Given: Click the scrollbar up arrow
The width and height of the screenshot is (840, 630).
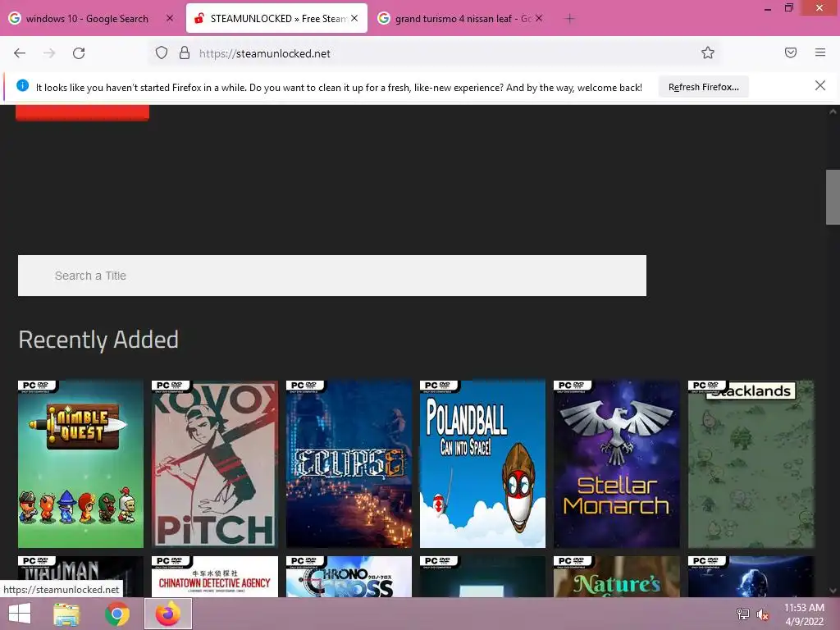Looking at the screenshot, I should point(833,112).
